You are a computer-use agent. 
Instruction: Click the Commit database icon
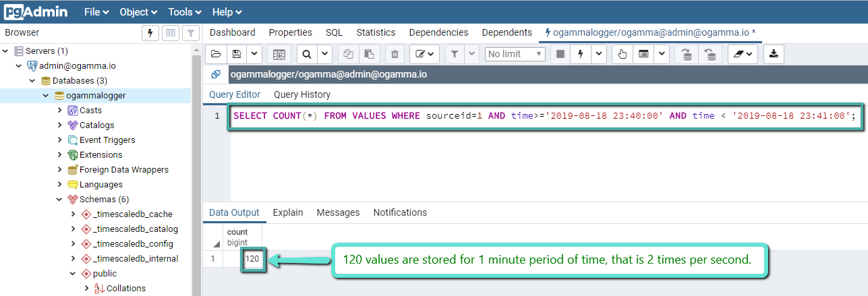[686, 54]
